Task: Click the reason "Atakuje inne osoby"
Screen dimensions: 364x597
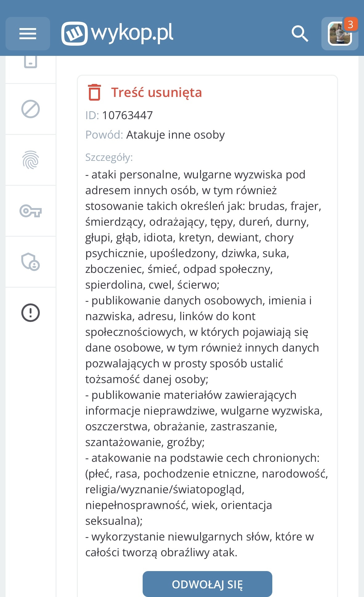Action: pyautogui.click(x=175, y=135)
